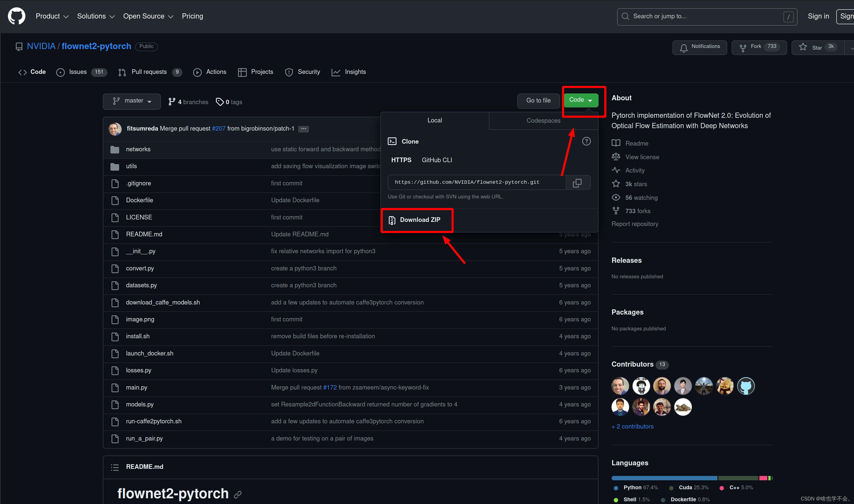Click the Python language bar segment
The height and width of the screenshot is (504, 854).
pyautogui.click(x=664, y=479)
